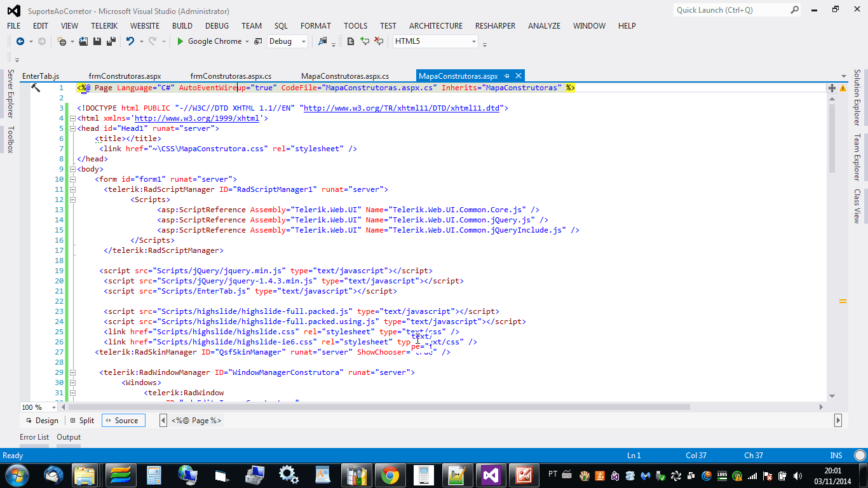This screenshot has width=868, height=488.
Task: Switch to the frmConstrutoras.aspx.cs tab
Action: [x=231, y=76]
